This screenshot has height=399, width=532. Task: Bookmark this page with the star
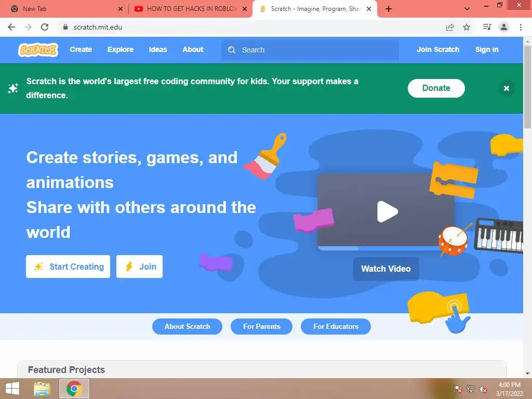[x=467, y=27]
